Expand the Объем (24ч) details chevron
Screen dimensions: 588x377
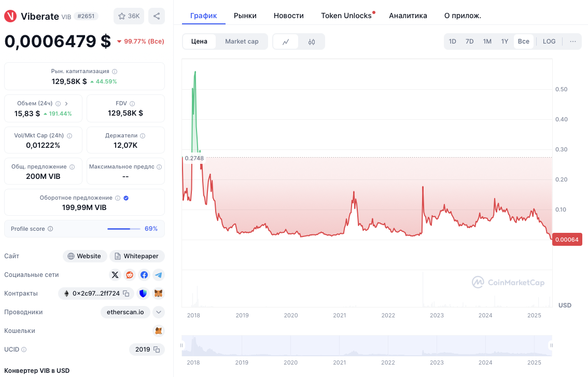click(x=66, y=103)
